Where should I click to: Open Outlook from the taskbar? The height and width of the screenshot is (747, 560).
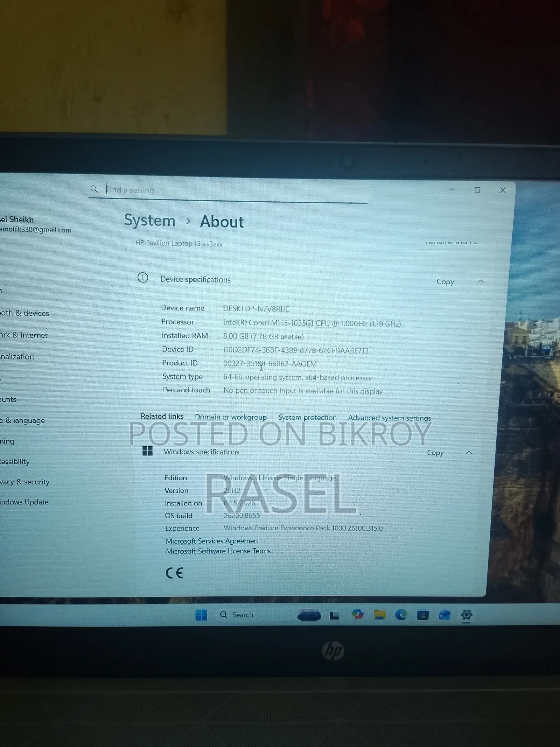click(x=444, y=615)
